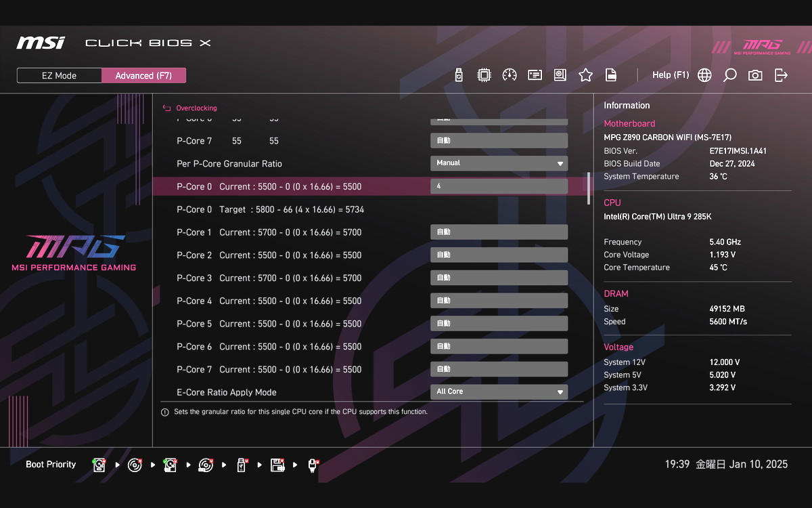Switch to Advanced (F7) mode
This screenshot has height=508, width=812.
pos(143,75)
